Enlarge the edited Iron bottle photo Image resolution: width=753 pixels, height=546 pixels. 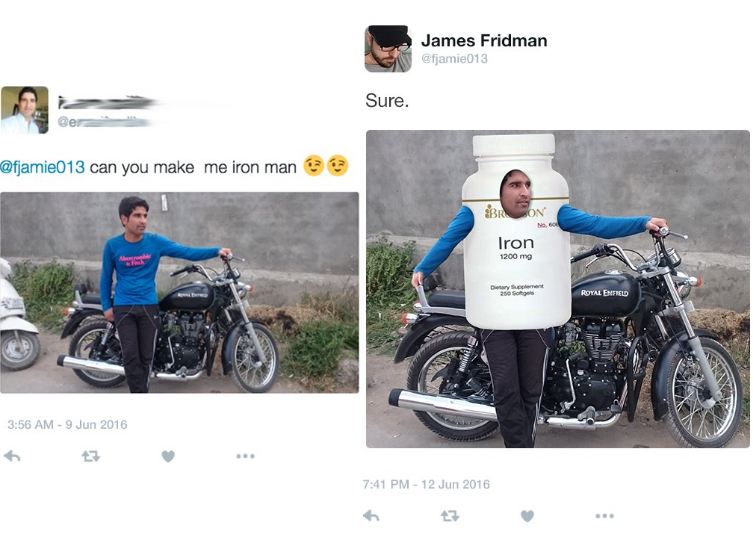point(558,289)
